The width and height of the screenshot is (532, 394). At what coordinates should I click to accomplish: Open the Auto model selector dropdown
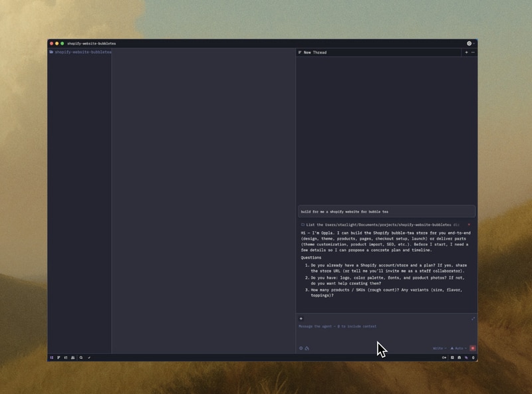pyautogui.click(x=459, y=348)
